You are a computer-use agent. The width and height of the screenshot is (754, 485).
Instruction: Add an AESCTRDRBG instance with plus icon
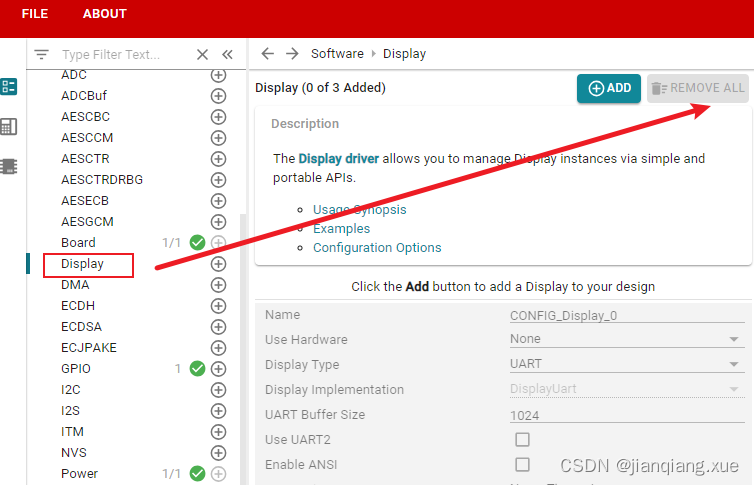point(218,180)
